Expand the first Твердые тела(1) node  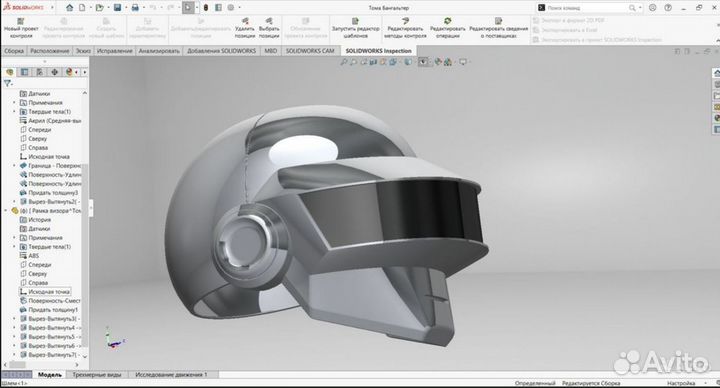[x=14, y=112]
